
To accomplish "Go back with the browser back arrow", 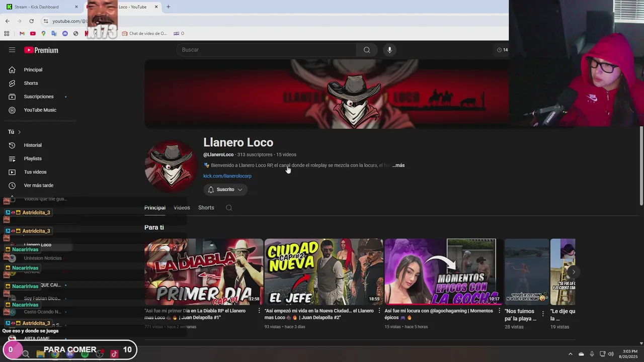I will click(x=7, y=21).
